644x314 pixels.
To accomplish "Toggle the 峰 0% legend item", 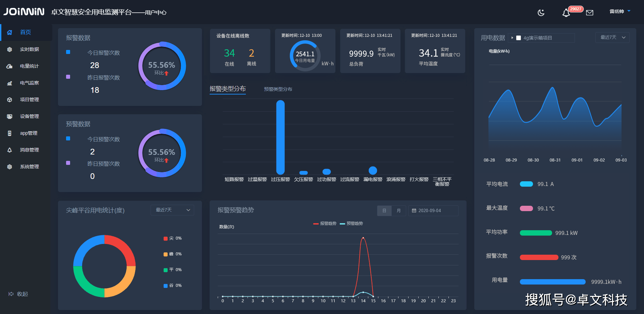I will 172,254.
